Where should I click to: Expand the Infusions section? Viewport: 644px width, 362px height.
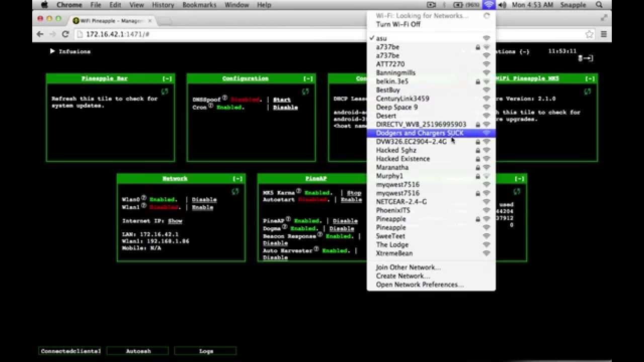click(70, 51)
